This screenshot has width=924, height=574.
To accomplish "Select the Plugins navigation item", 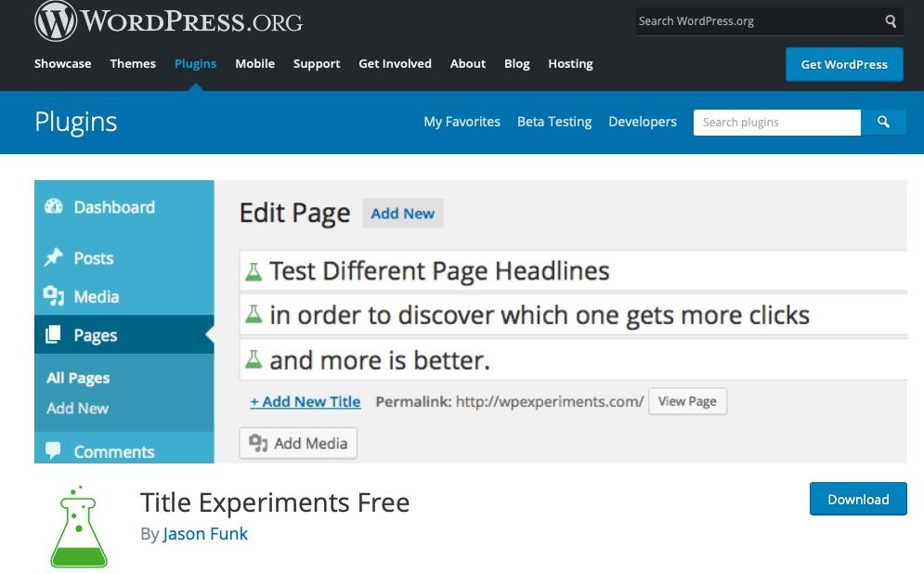I will pos(195,64).
